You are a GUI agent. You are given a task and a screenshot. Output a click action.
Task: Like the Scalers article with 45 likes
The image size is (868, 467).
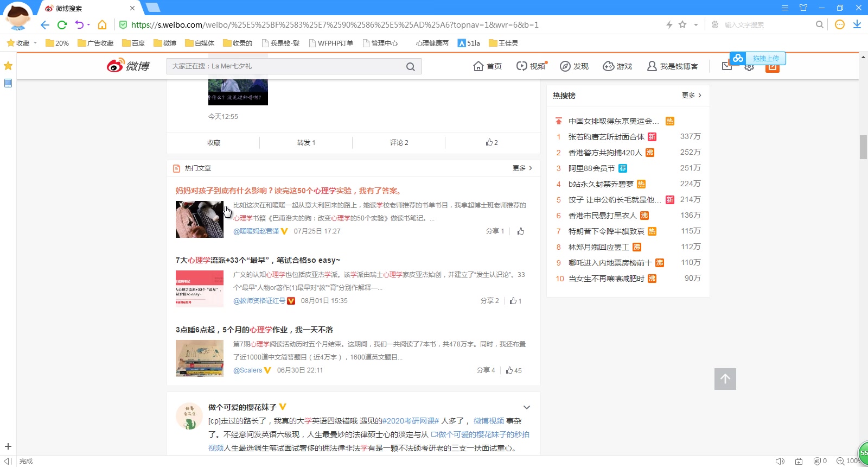coord(514,370)
